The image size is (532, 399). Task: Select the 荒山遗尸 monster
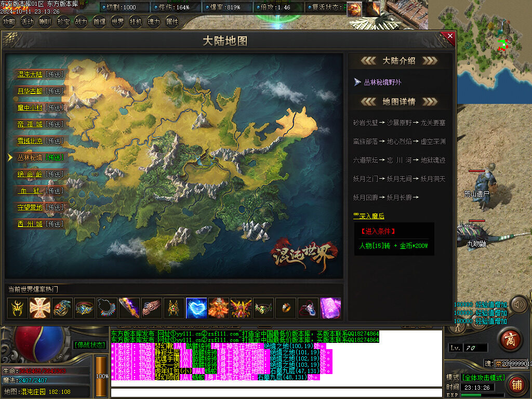(x=485, y=186)
